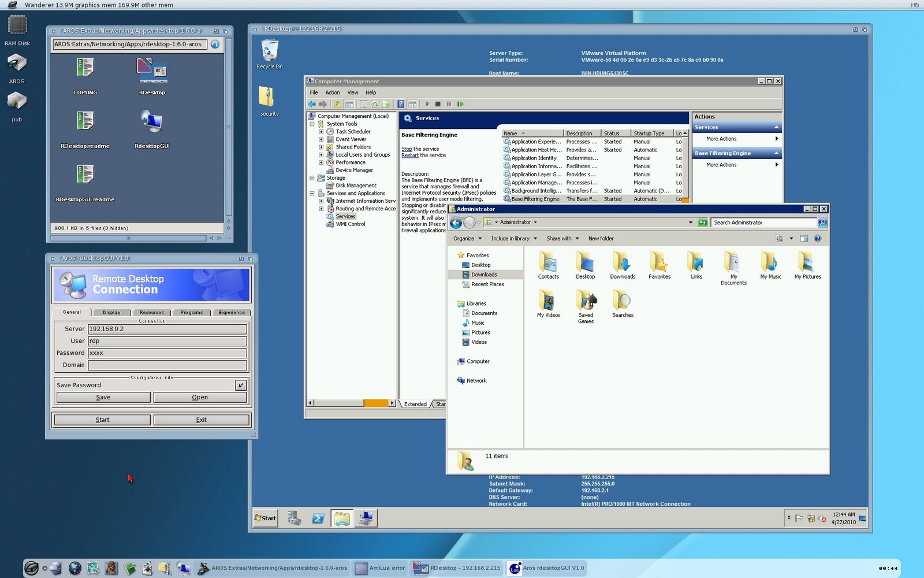Image resolution: width=924 pixels, height=578 pixels.
Task: Launch PowerShell from the Windows taskbar
Action: click(318, 518)
